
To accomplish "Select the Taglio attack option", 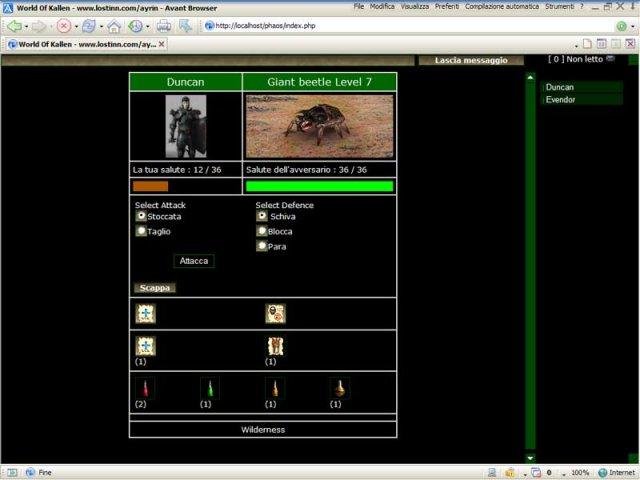I will tap(141, 231).
